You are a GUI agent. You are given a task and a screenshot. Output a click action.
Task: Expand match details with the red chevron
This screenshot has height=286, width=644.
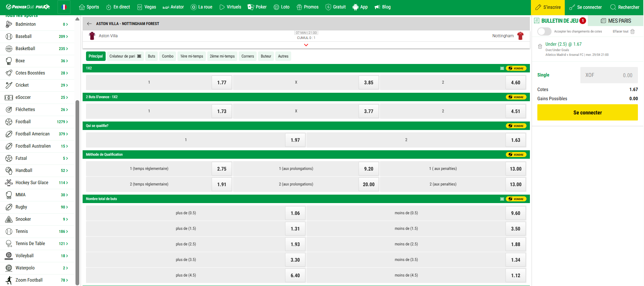click(306, 45)
